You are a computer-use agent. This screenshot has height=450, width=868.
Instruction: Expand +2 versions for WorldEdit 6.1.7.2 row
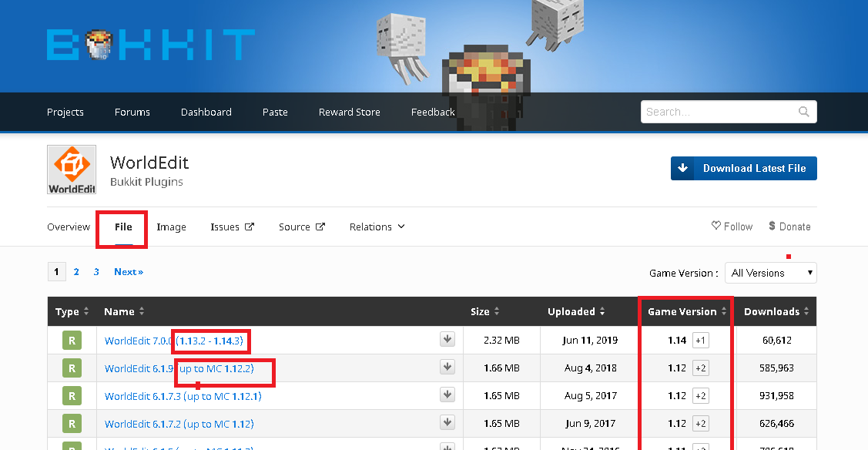(700, 424)
